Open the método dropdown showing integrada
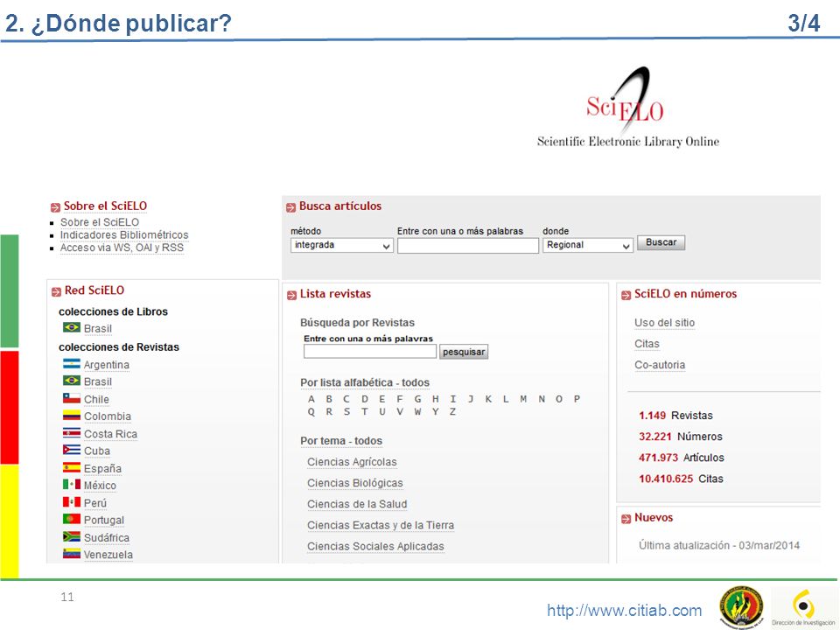Viewport: 840px width, 630px height. [x=342, y=245]
